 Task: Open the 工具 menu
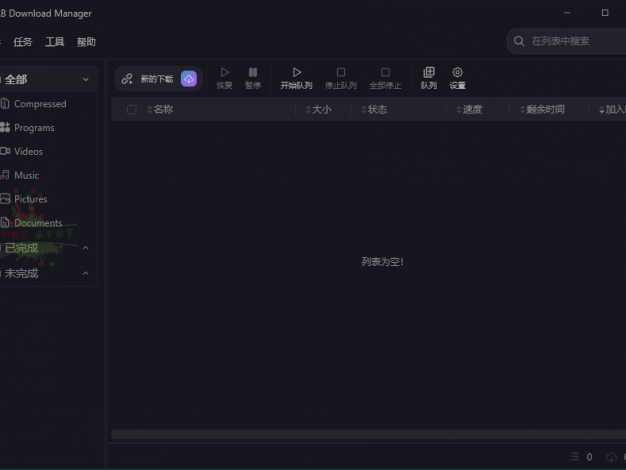[x=55, y=42]
